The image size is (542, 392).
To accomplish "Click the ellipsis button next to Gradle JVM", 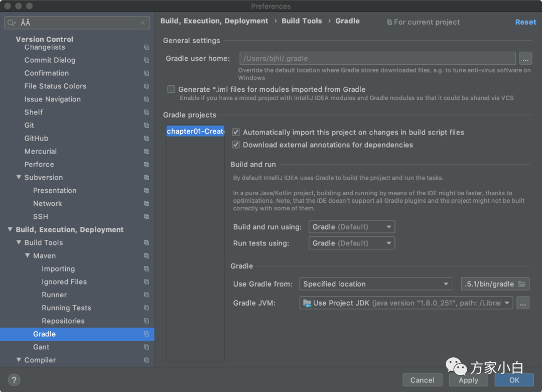I will pyautogui.click(x=523, y=303).
